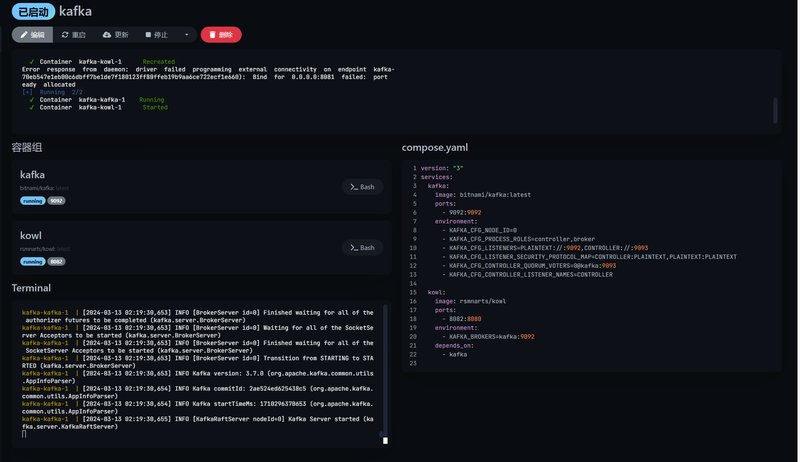Click the kowl container name heading
This screenshot has height=462, width=800.
(30, 235)
